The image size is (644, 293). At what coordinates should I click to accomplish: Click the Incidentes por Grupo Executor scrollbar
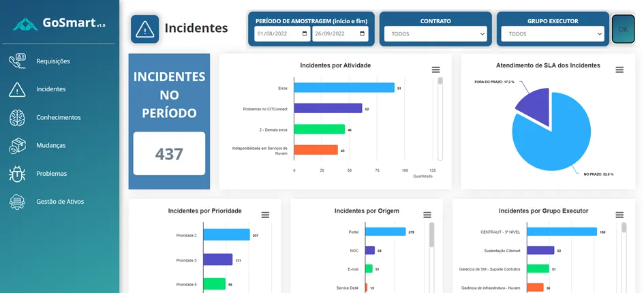pyautogui.click(x=624, y=228)
